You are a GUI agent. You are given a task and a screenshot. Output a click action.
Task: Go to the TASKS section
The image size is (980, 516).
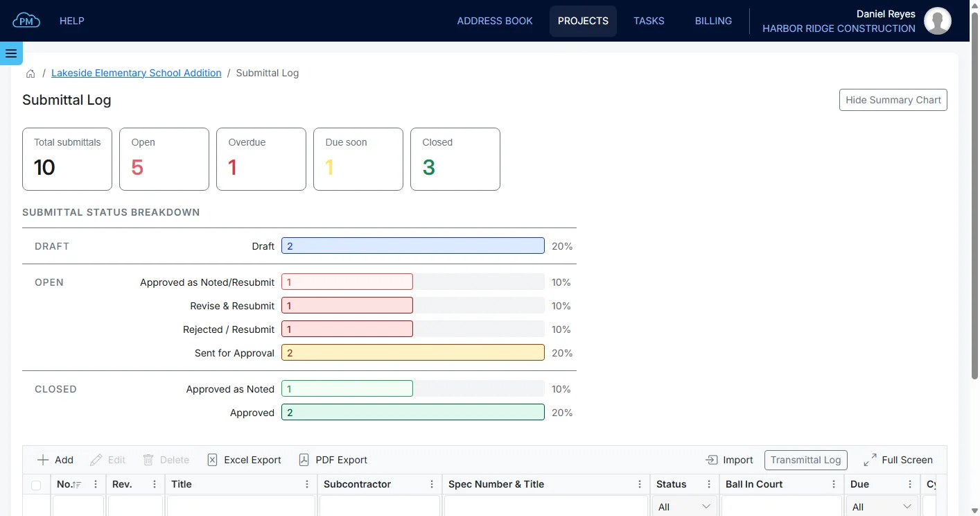[649, 21]
